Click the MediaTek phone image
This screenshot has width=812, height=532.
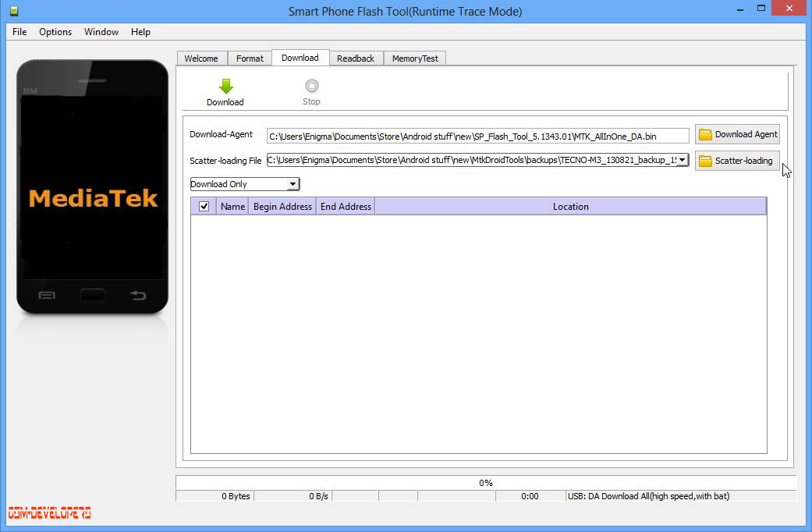[x=93, y=187]
